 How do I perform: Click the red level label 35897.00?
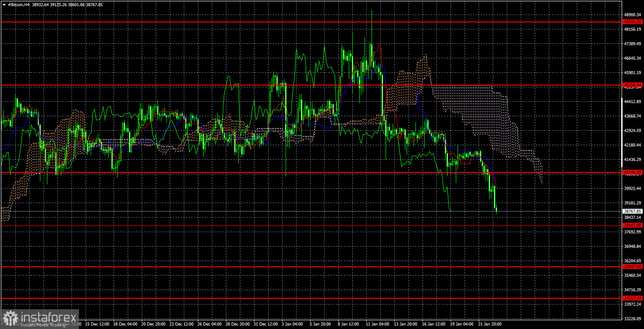tap(633, 266)
